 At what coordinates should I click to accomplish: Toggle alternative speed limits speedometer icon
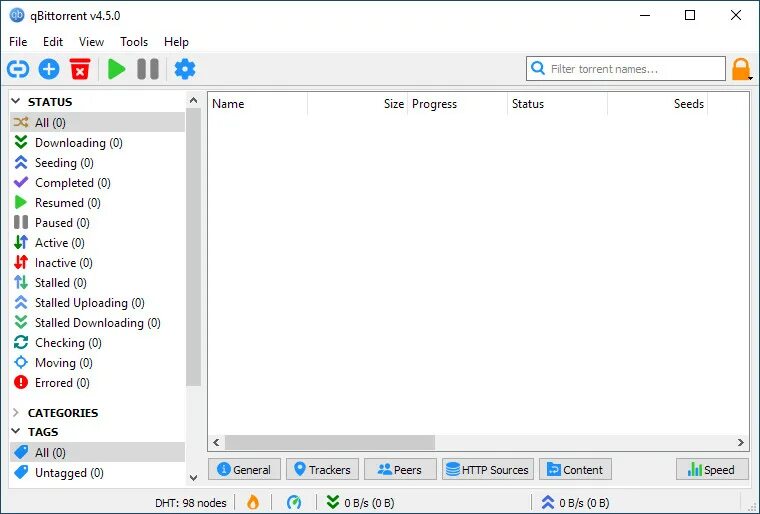tap(294, 502)
